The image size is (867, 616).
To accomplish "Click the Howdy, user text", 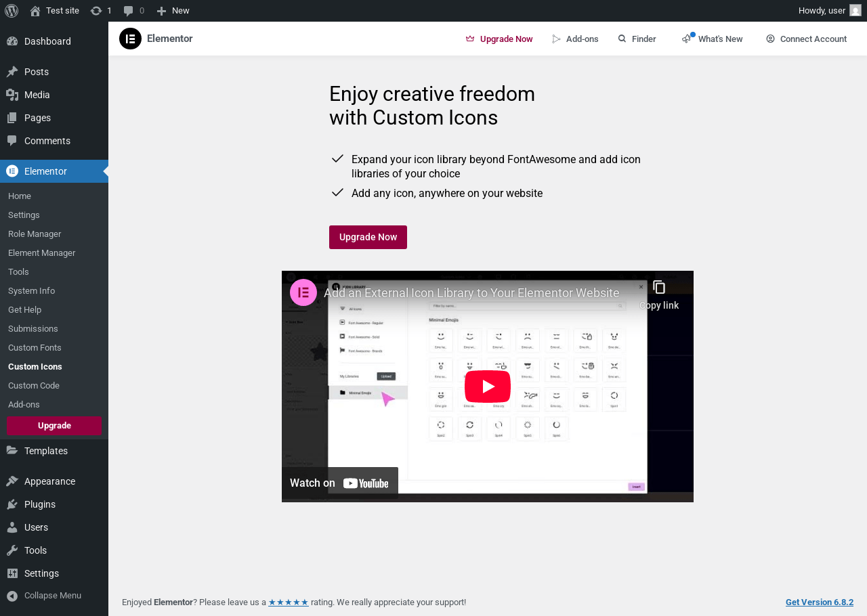I will (822, 11).
